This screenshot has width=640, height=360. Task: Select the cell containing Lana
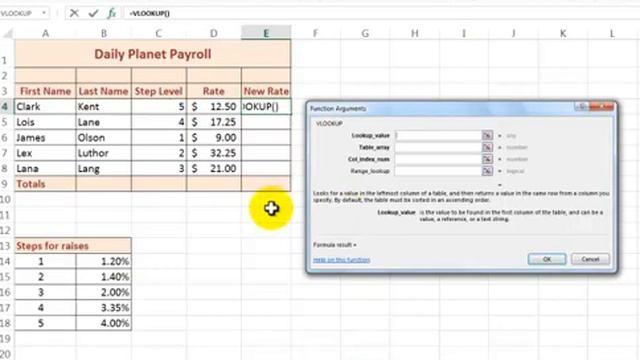[45, 169]
